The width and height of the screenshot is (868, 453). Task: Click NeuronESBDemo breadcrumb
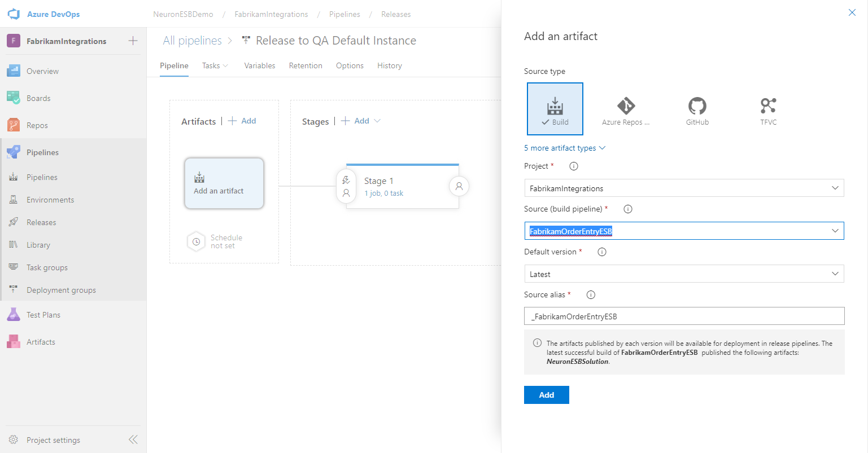pyautogui.click(x=184, y=14)
